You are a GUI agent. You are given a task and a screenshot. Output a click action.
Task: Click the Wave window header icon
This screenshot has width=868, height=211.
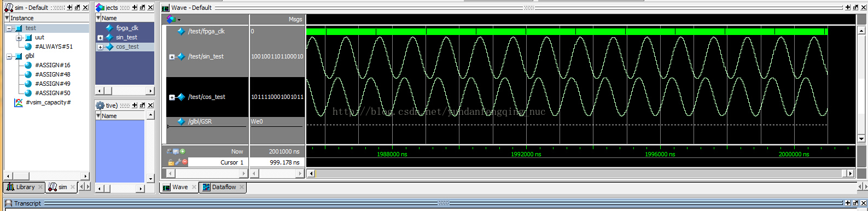pos(165,8)
